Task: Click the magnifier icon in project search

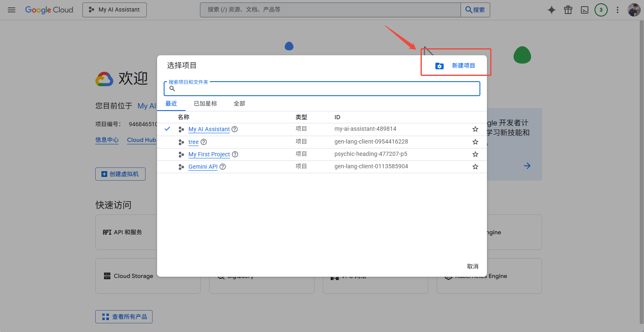Action: click(x=172, y=89)
